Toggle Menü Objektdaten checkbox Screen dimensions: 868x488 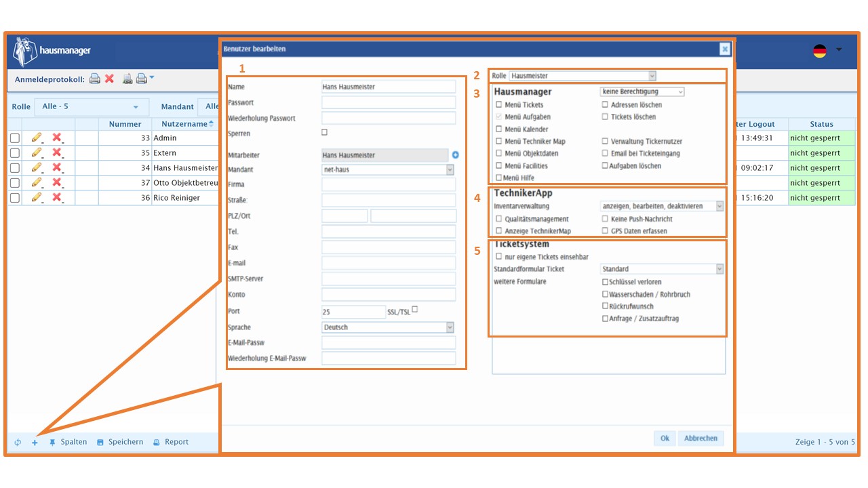(x=499, y=154)
